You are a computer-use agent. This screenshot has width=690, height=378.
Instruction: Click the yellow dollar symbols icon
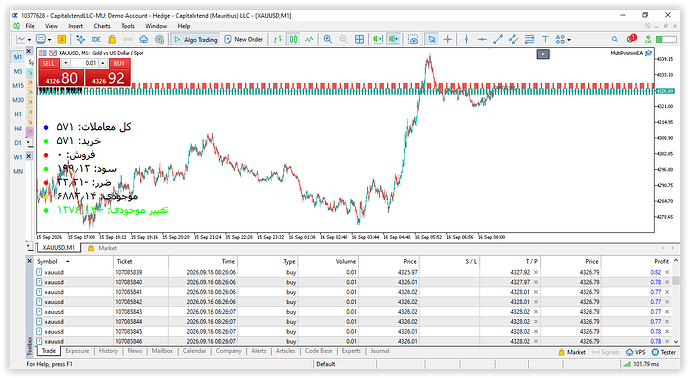tap(62, 39)
